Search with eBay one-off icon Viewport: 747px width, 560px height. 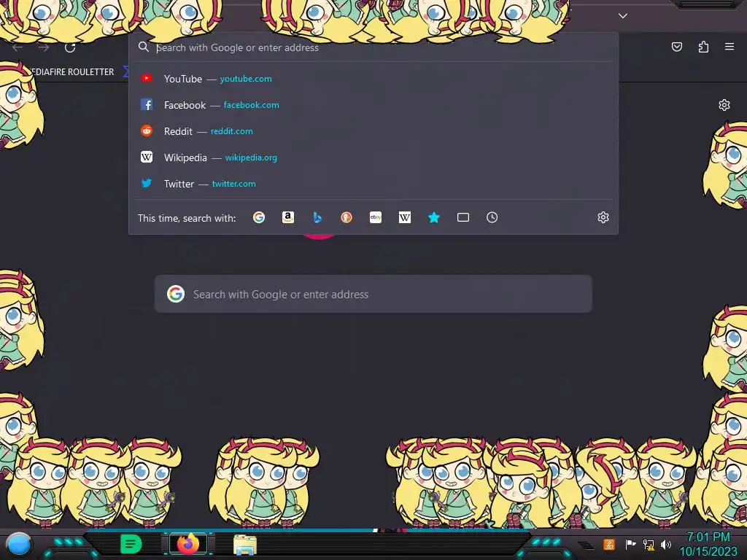[376, 217]
